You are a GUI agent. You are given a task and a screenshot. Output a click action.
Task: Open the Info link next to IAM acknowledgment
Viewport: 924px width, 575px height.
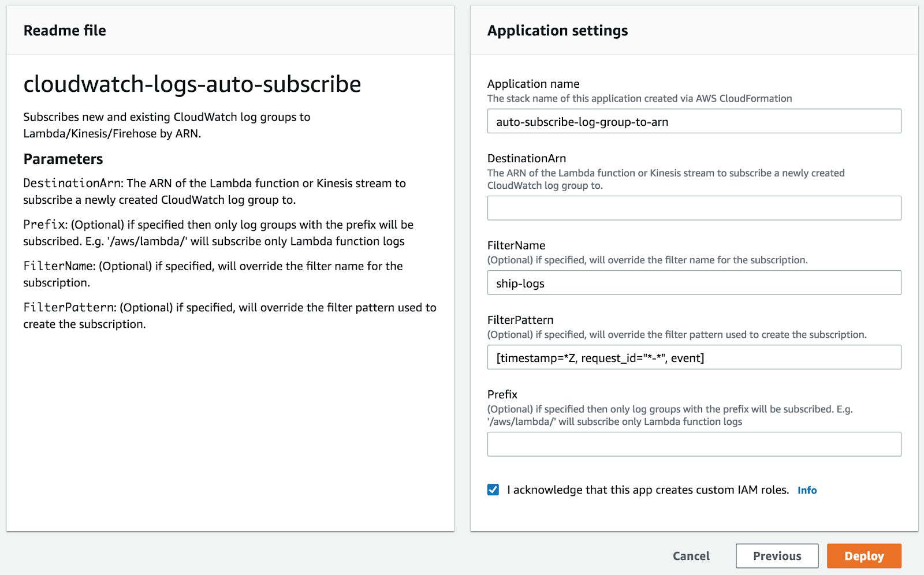pos(807,490)
